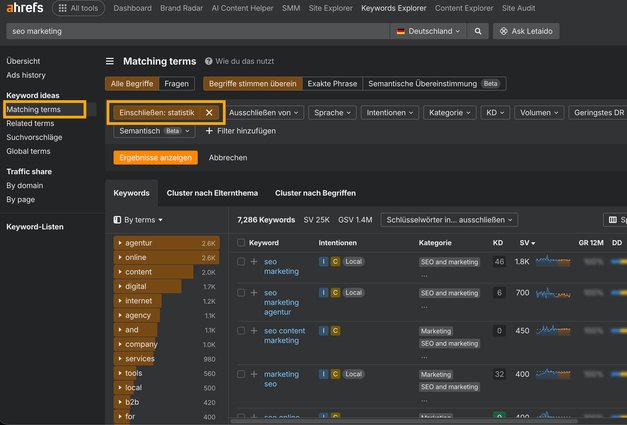Select 'agentur' term bar
This screenshot has width=627, height=425.
pos(167,243)
